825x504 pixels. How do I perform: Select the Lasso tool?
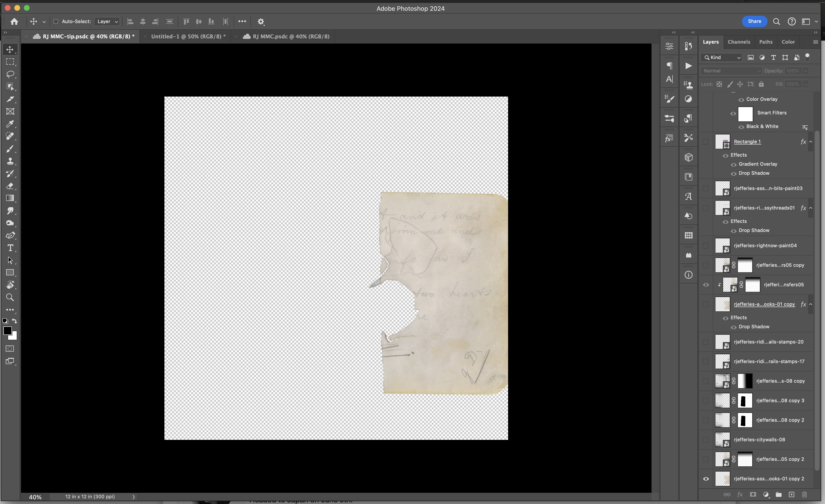[x=10, y=74]
